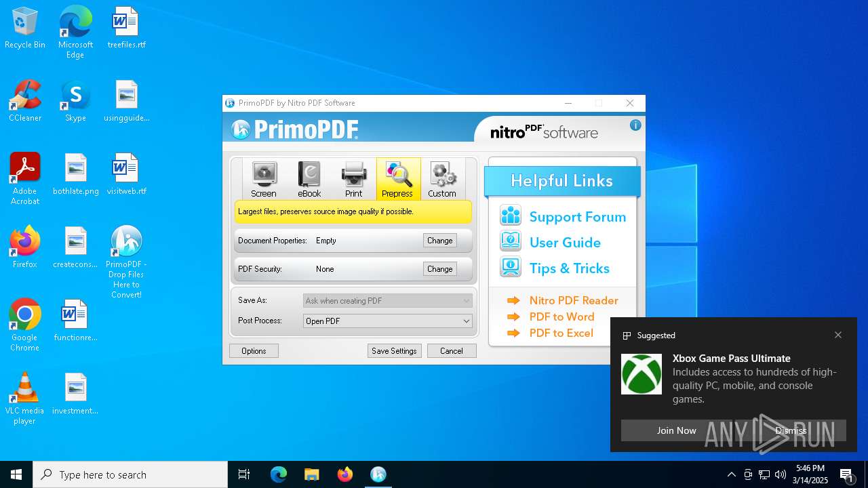Change the PDF Security settings
Screen dimensions: 868x488
point(440,269)
